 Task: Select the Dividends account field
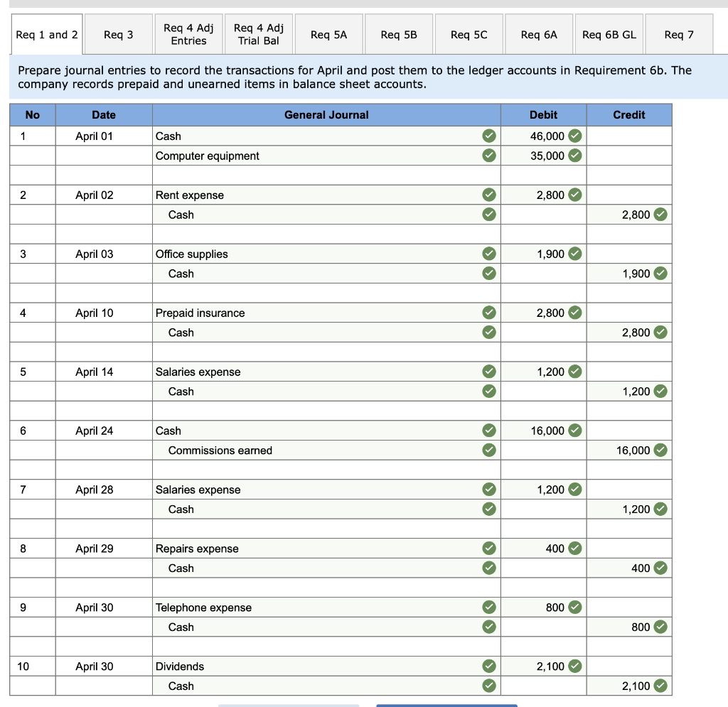326,666
